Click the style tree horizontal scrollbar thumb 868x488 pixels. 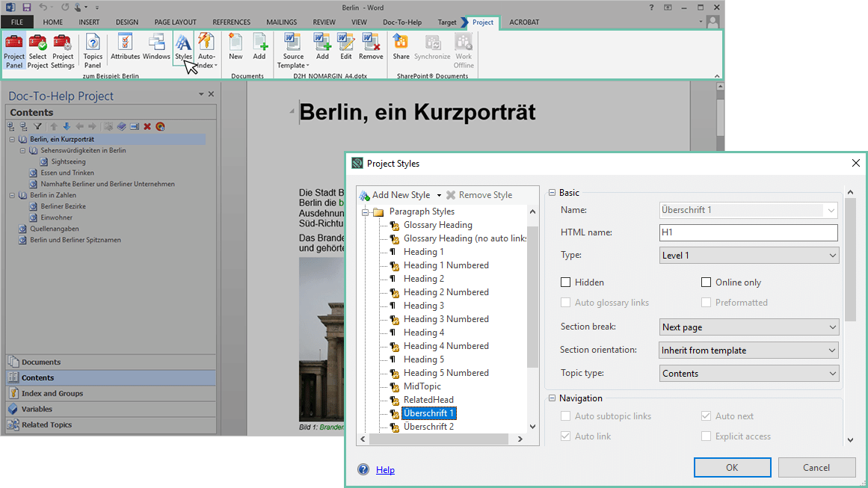(x=439, y=439)
